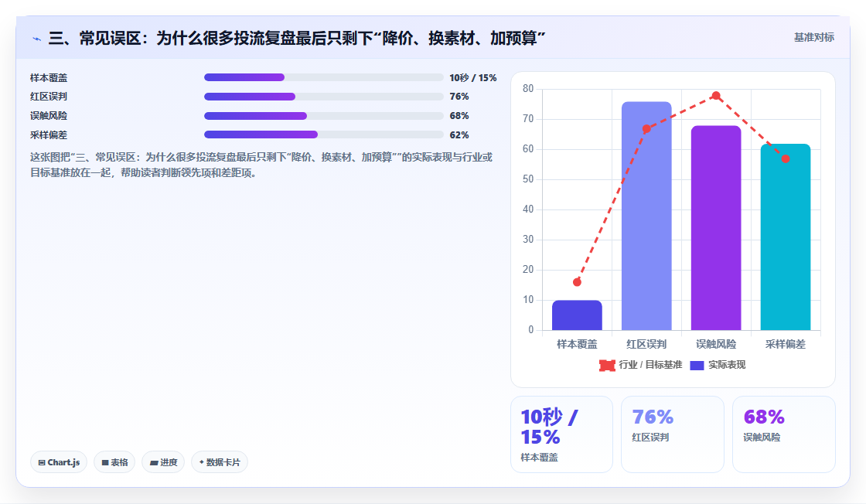Click the 进度 tag chip
The width and height of the screenshot is (866, 504).
coord(163,462)
